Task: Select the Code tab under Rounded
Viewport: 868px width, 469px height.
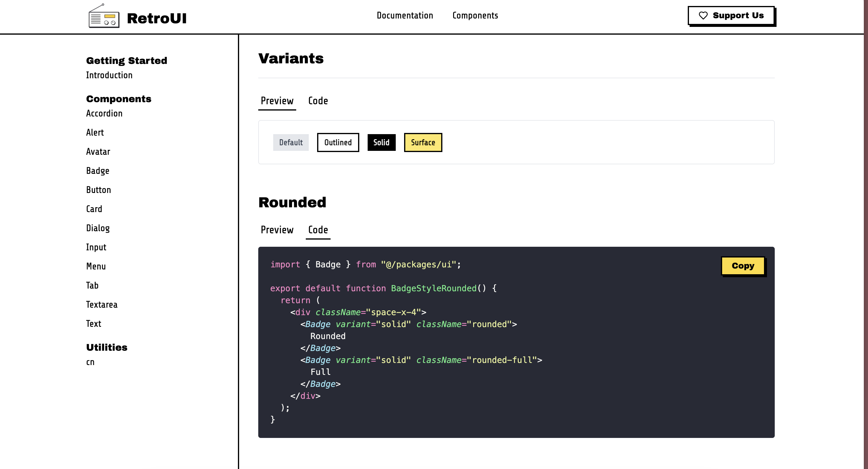Action: (318, 230)
